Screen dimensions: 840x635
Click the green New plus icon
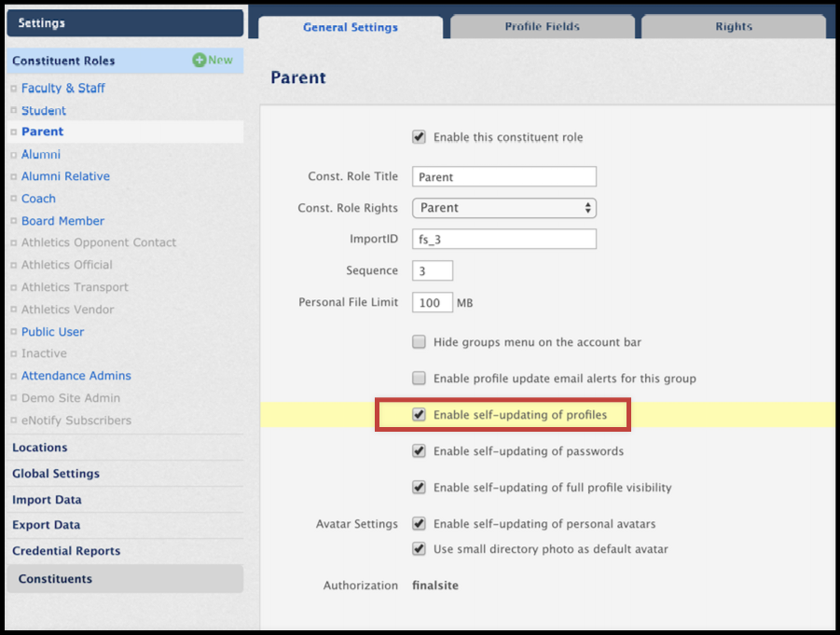199,60
